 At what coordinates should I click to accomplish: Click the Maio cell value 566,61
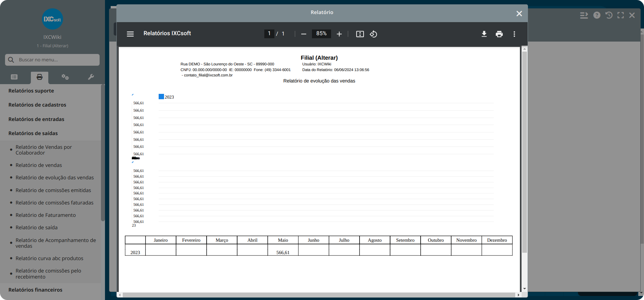coord(283,253)
